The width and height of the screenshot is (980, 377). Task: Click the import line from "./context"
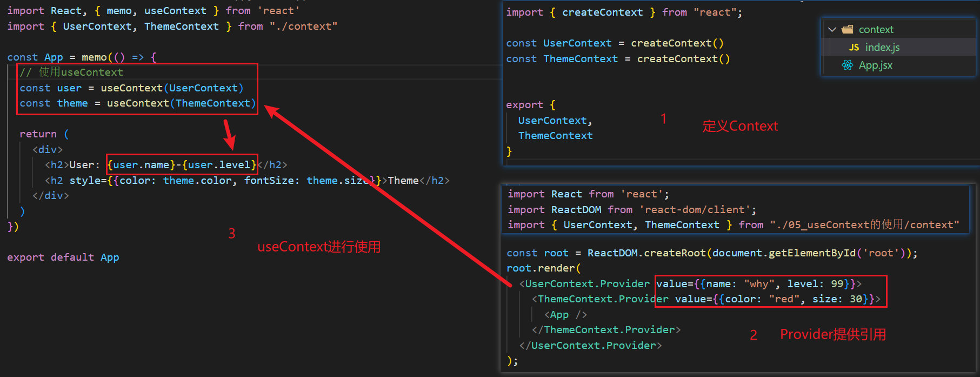click(x=172, y=27)
